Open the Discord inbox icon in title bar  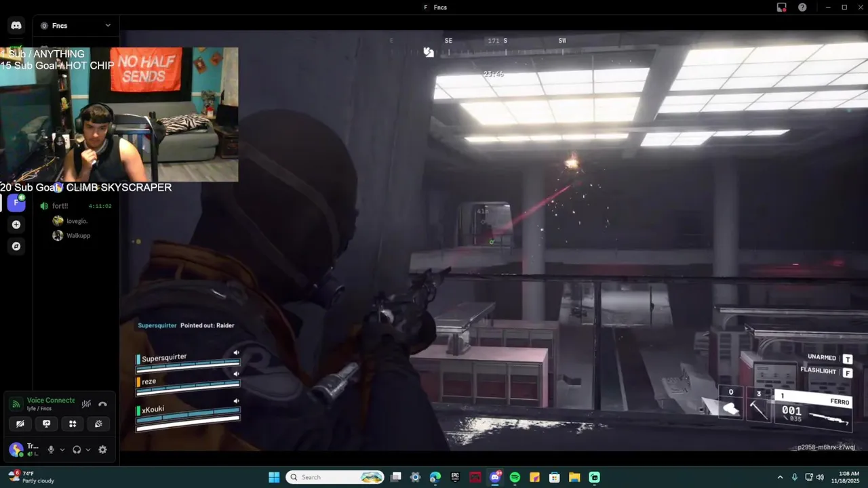782,7
